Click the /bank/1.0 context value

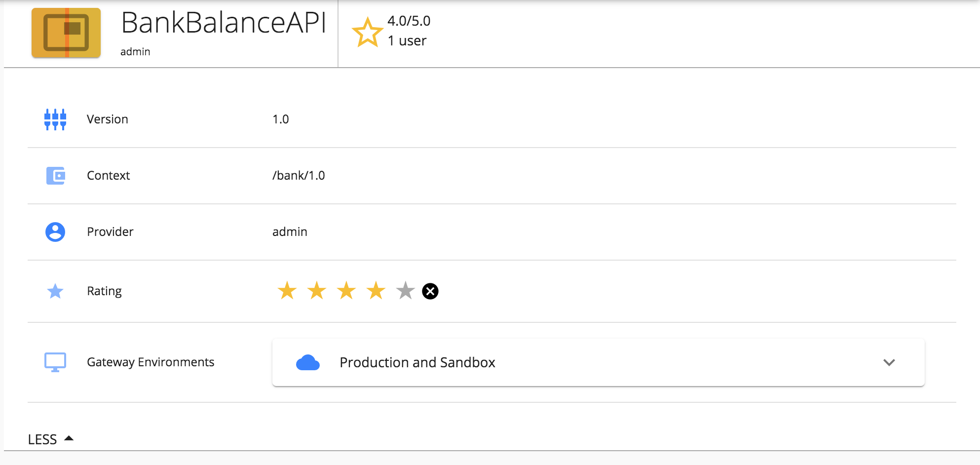click(x=299, y=175)
